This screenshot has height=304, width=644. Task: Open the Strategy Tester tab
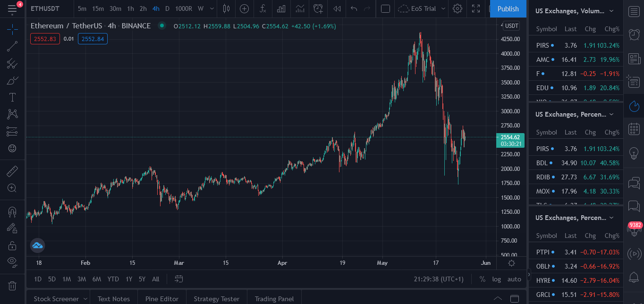pos(216,299)
